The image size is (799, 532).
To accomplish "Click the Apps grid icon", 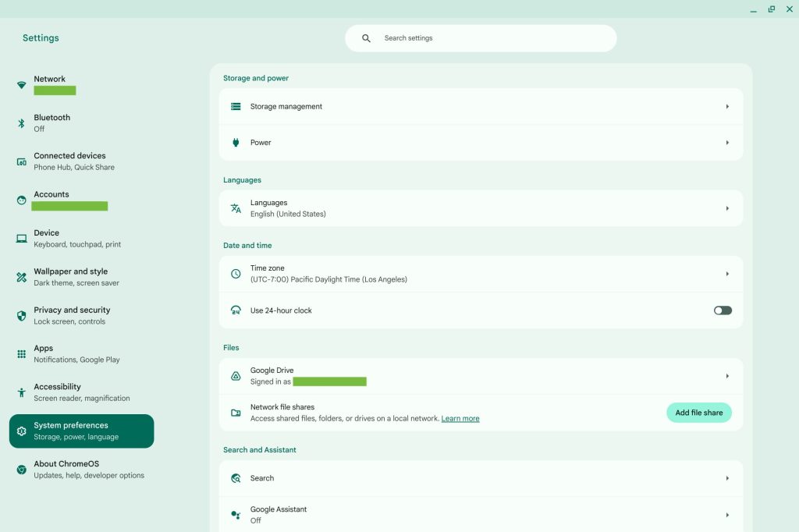I will [x=21, y=354].
